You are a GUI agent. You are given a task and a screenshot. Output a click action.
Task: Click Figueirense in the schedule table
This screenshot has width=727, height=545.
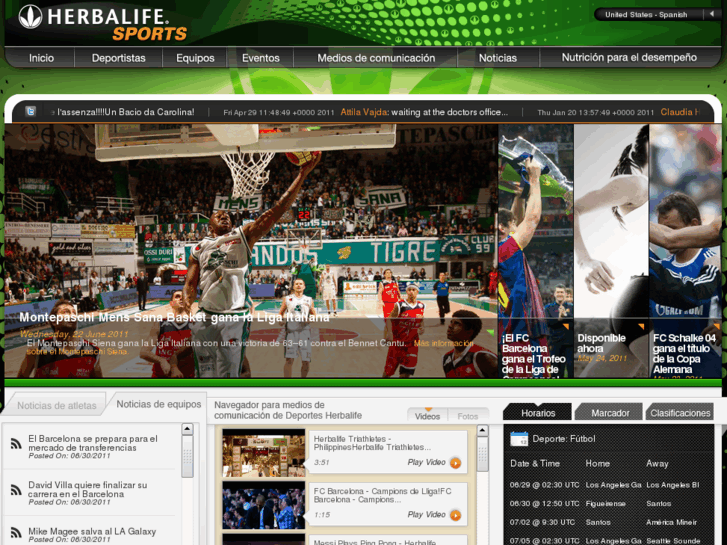tap(605, 503)
